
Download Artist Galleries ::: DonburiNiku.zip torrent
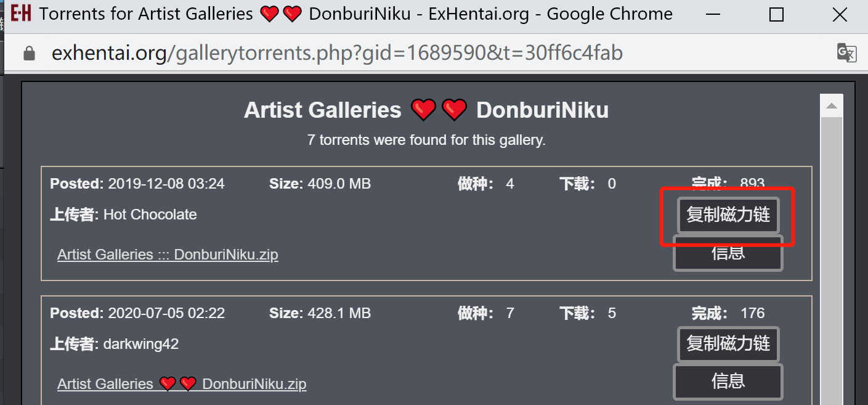(x=168, y=255)
